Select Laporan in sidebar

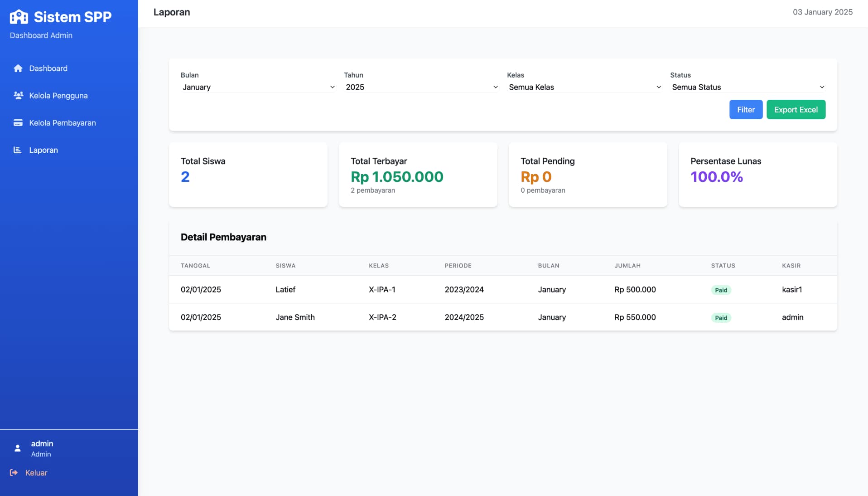(69, 150)
